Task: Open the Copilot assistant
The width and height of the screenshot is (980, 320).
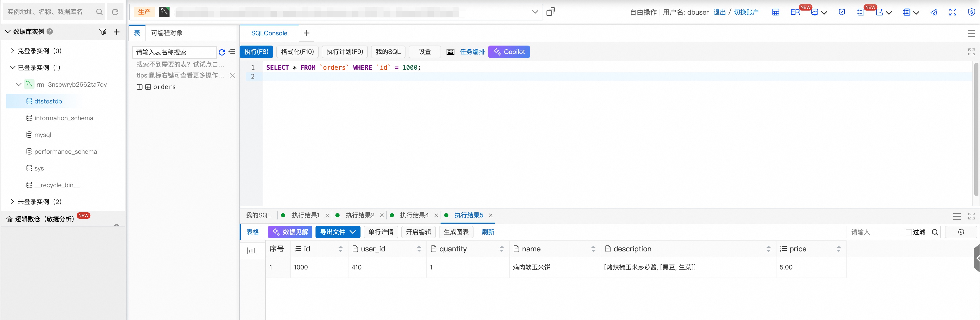Action: point(509,52)
